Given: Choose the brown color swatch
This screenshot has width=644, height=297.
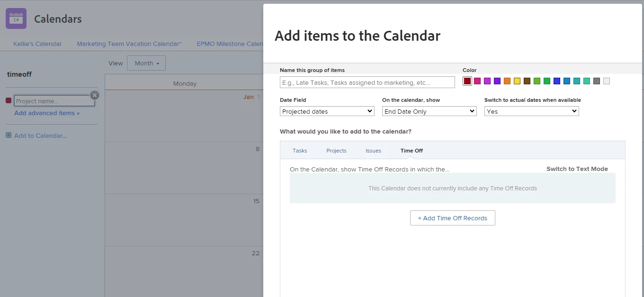Looking at the screenshot, I should (527, 81).
